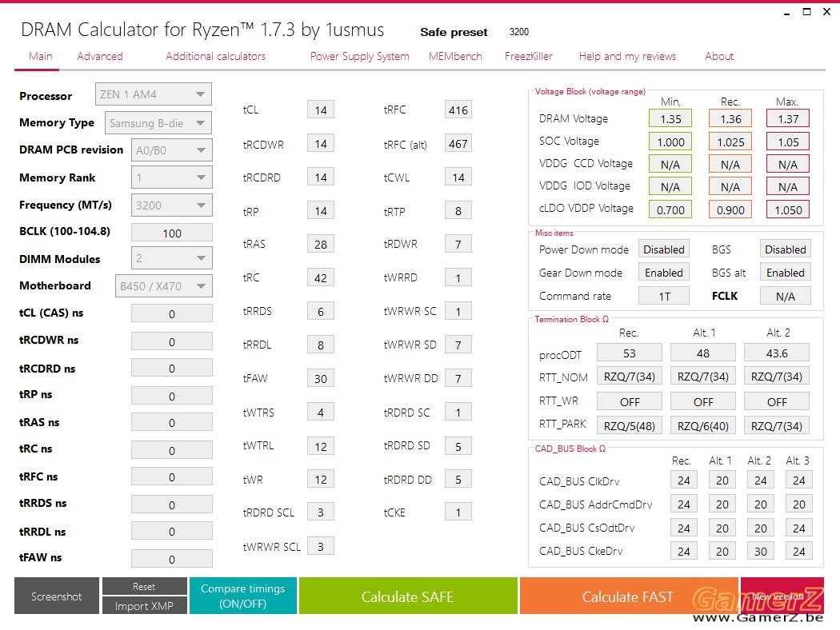Expand the DIMM Modules dropdown

[x=171, y=258]
